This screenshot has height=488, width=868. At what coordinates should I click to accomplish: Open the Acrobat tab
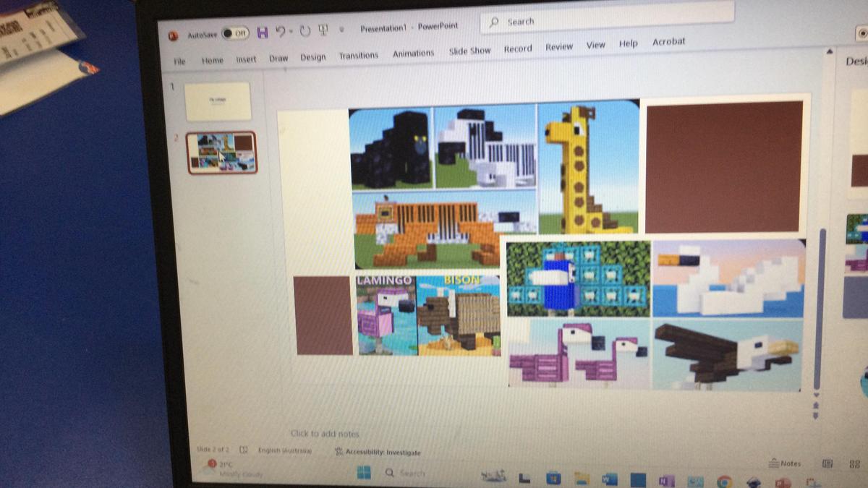pos(669,41)
